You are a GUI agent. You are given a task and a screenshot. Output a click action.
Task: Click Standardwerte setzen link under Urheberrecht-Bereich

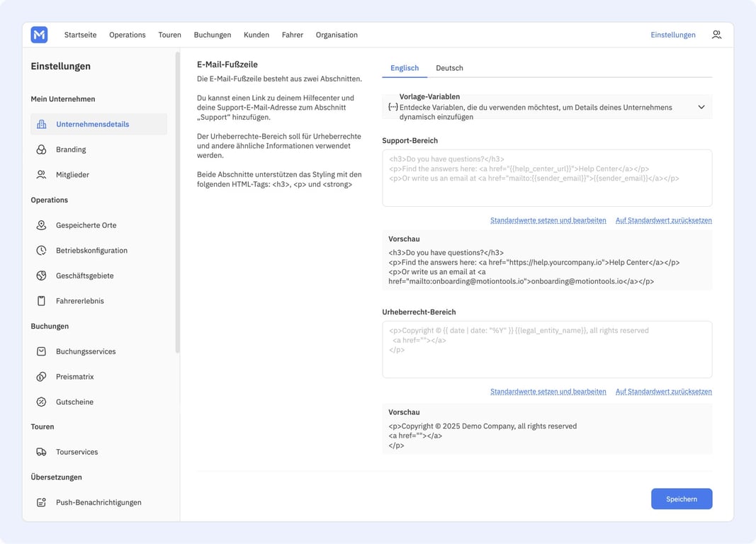point(548,392)
